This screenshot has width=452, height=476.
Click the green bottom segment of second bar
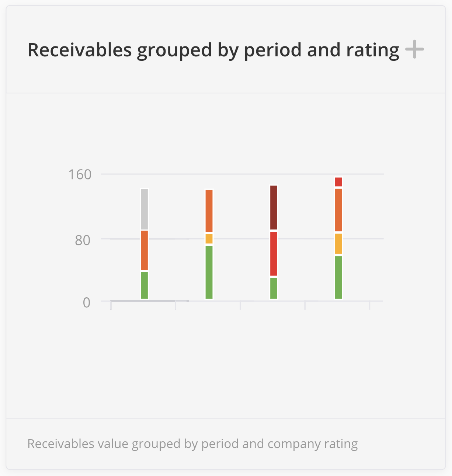pyautogui.click(x=209, y=272)
